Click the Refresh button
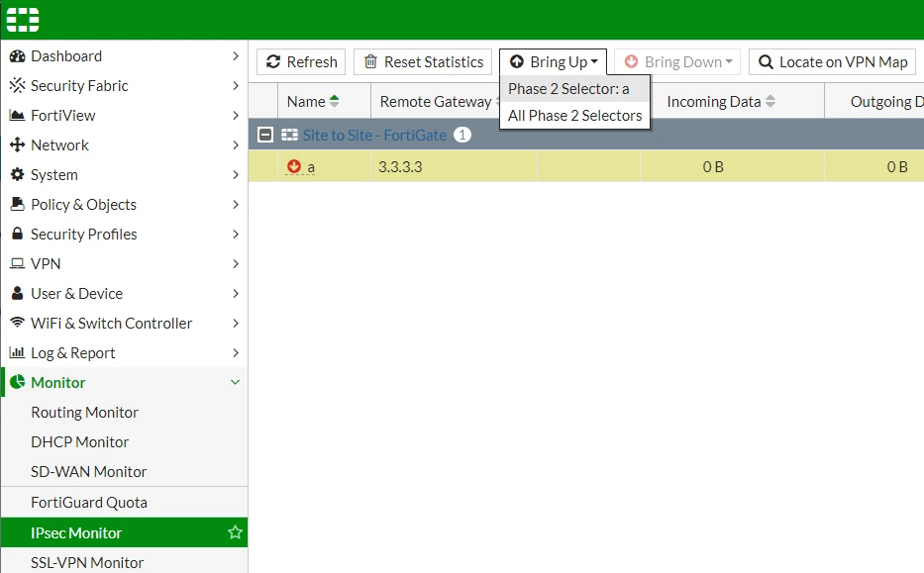 click(301, 61)
